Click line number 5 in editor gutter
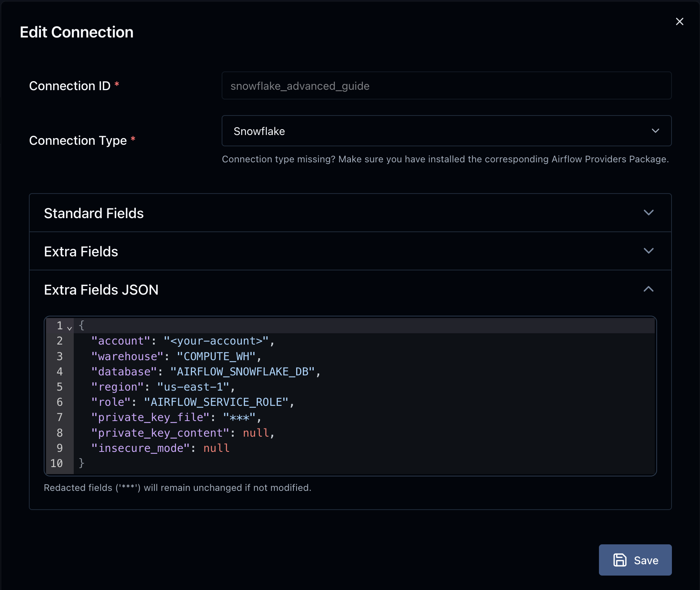 click(60, 387)
